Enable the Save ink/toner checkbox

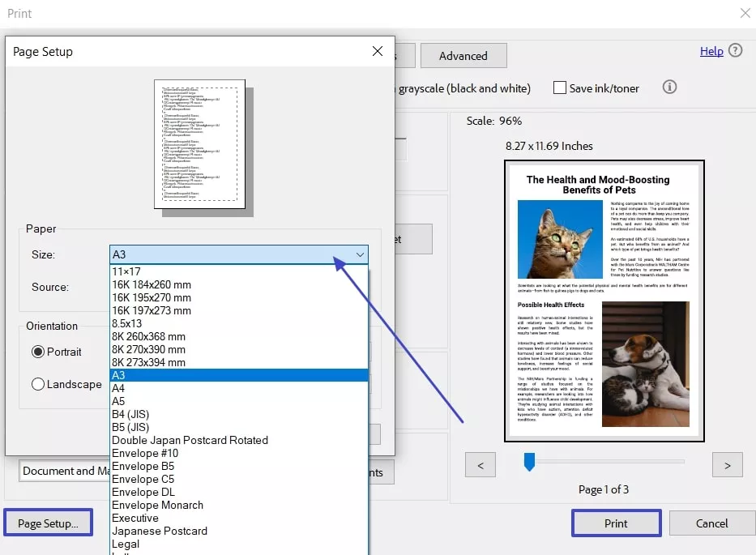pyautogui.click(x=557, y=88)
